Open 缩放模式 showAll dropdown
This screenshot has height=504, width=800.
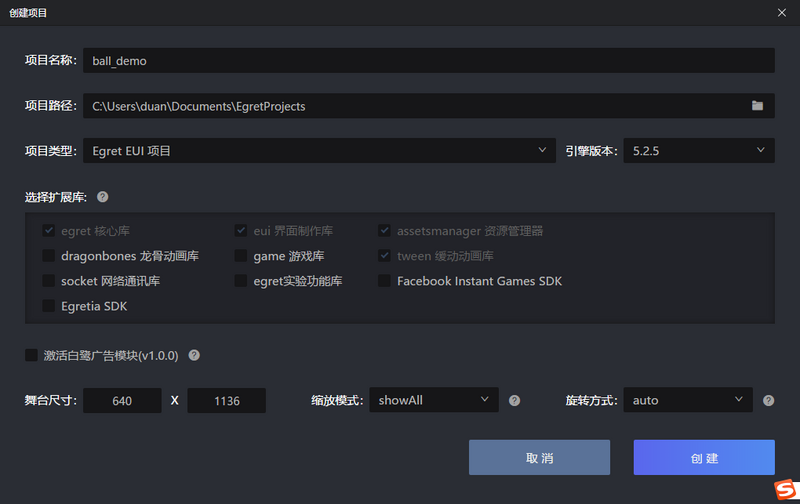tap(434, 400)
